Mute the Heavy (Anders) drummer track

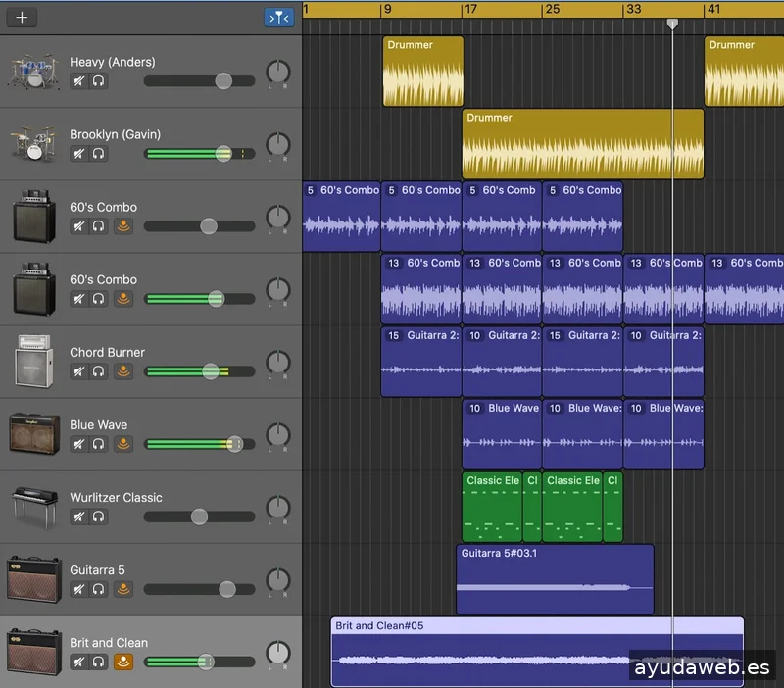(78, 81)
